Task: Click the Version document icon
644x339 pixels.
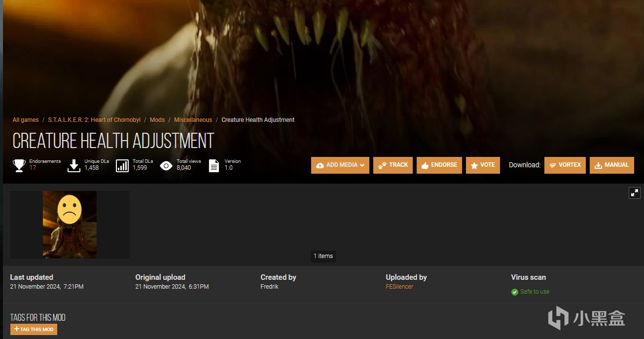Action: (x=214, y=165)
